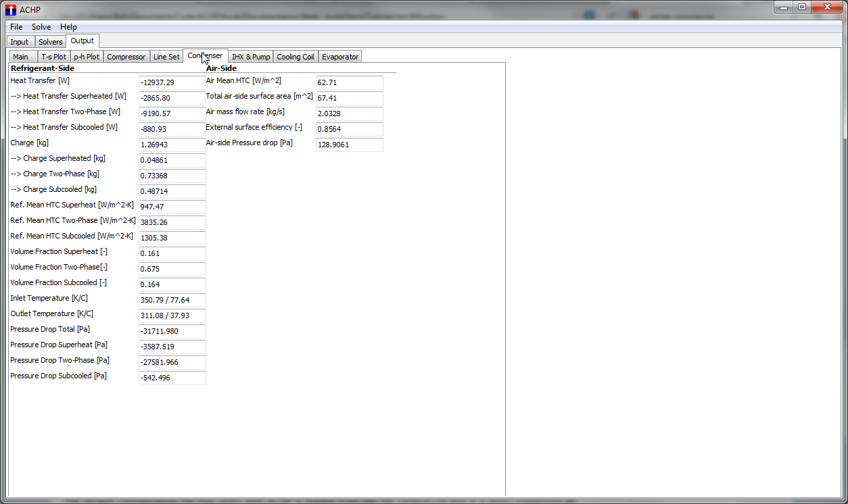Open the Cooling Coil tab

pyautogui.click(x=296, y=57)
